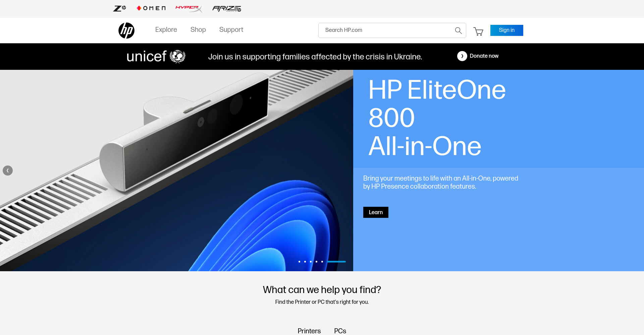Switch to the Printers tab
This screenshot has width=644, height=335.
tap(309, 331)
